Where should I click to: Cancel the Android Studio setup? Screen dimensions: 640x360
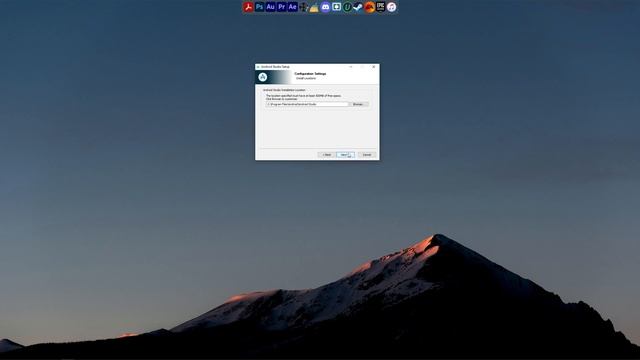(x=367, y=155)
